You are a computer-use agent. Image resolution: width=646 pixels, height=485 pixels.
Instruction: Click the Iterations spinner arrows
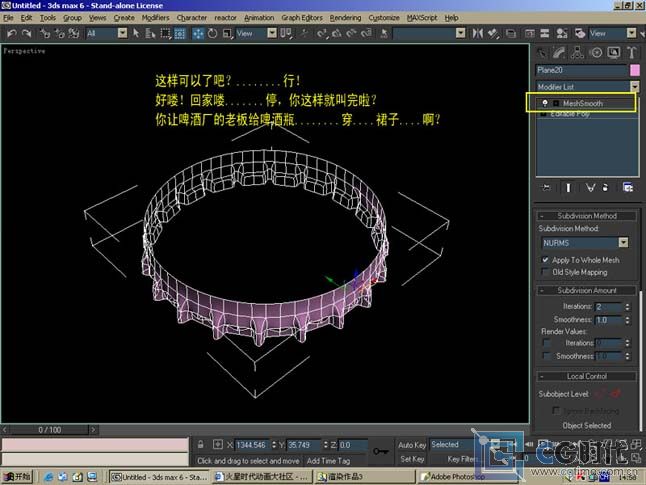(x=627, y=307)
